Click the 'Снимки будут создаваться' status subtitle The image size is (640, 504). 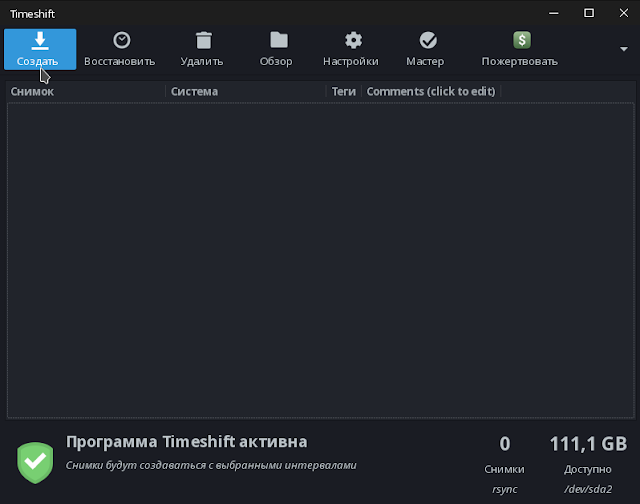(211, 465)
